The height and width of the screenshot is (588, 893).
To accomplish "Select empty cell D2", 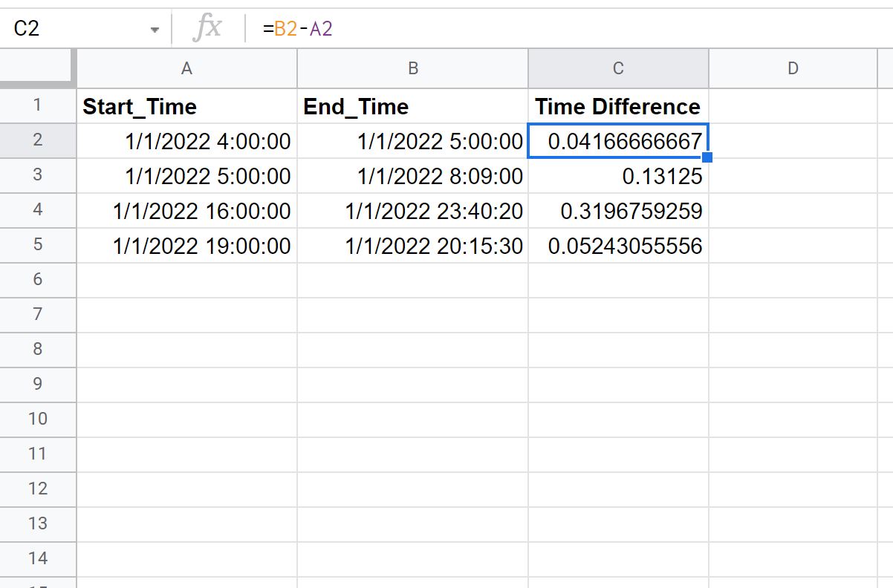I will [793, 141].
